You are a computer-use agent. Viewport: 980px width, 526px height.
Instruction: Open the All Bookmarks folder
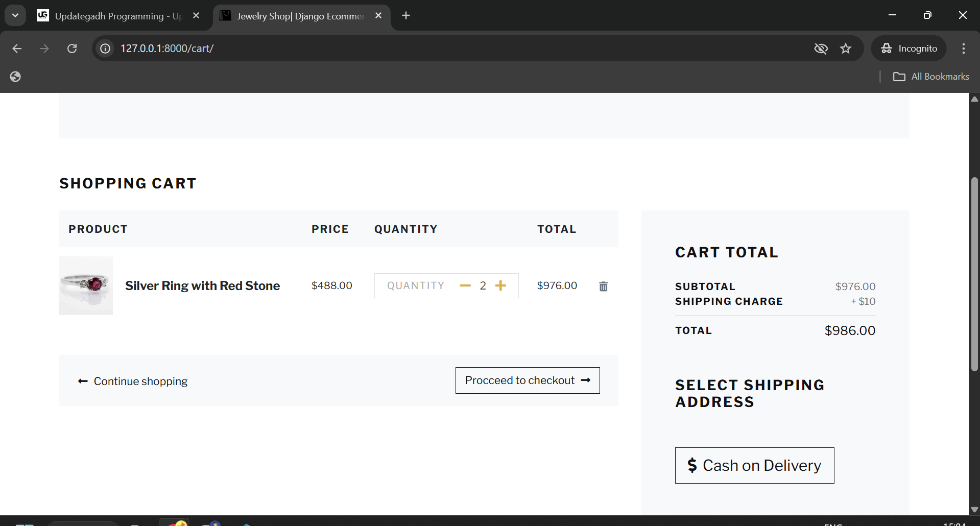point(931,77)
